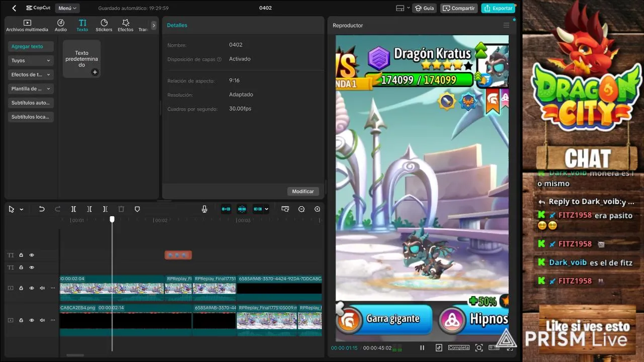Add default text with plus icon
The width and height of the screenshot is (644, 362).
(x=95, y=72)
